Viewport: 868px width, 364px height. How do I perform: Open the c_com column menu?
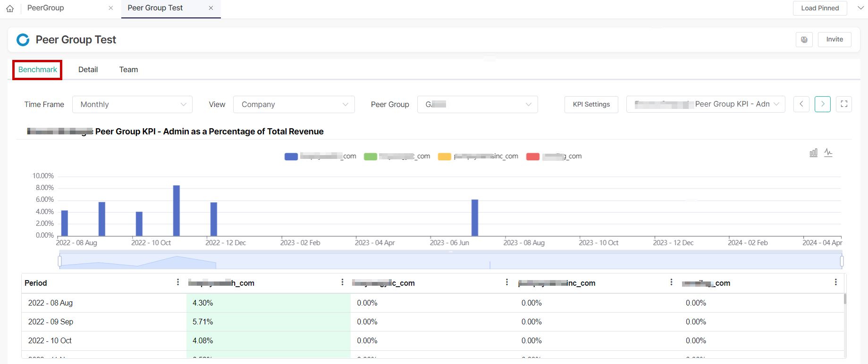click(507, 282)
